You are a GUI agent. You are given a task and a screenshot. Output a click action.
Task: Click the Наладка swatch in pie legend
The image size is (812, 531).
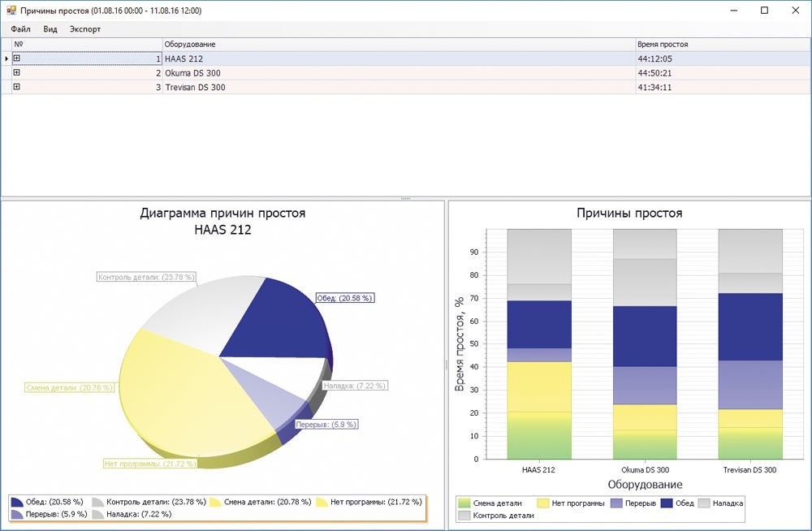98,515
